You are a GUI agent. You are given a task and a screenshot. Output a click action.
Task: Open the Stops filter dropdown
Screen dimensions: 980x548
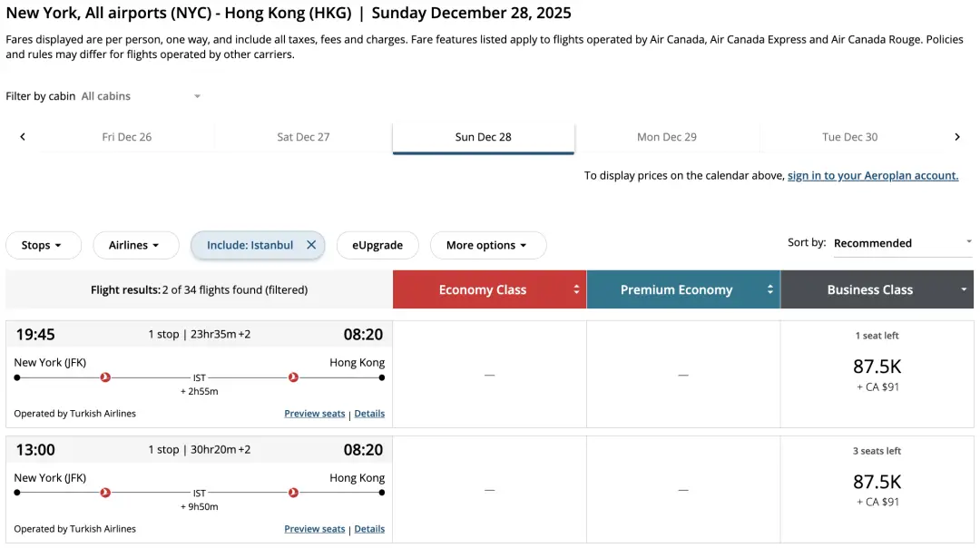[43, 245]
